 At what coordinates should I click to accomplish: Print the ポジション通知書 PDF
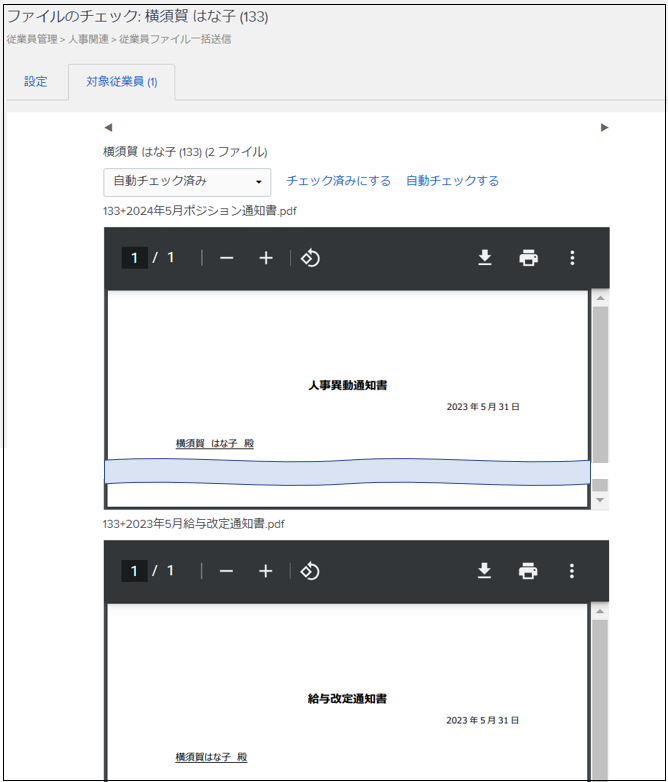(528, 258)
